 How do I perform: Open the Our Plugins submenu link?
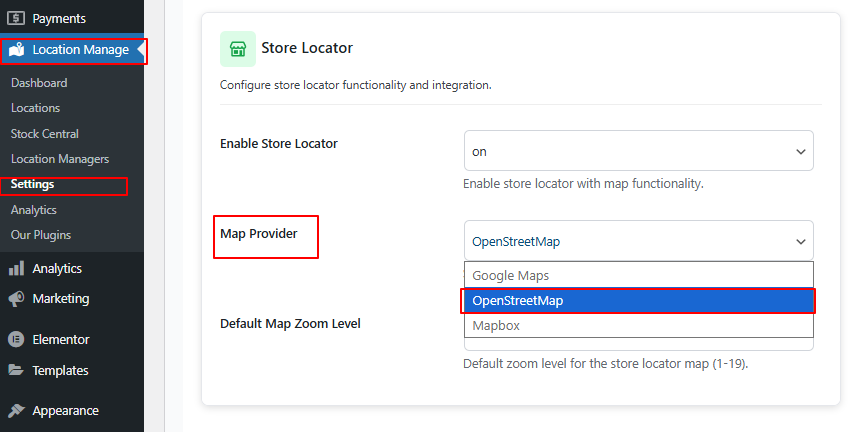[x=41, y=235]
